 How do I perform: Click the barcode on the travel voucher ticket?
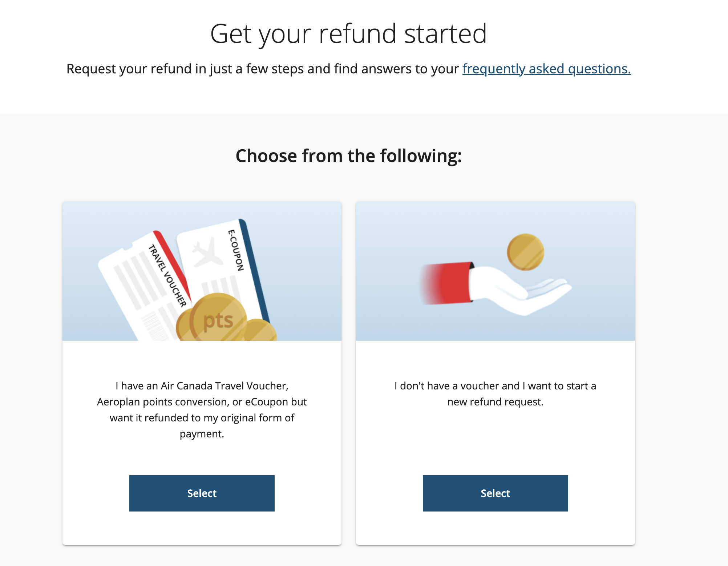(154, 326)
